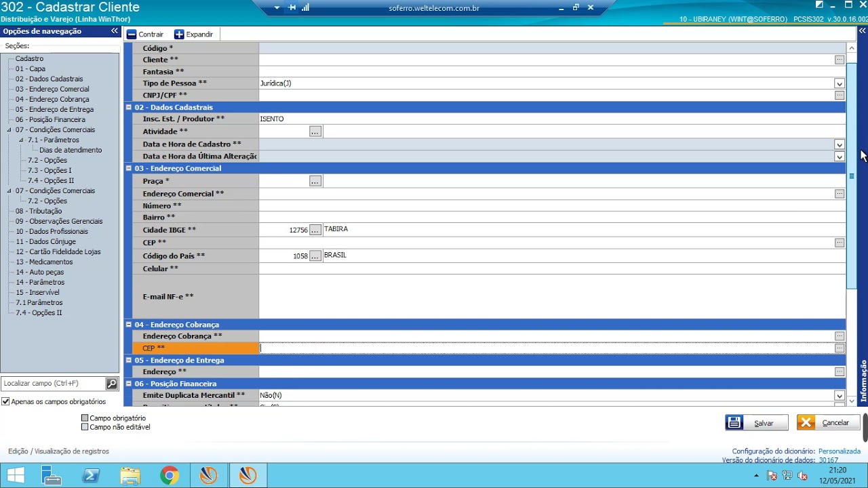Select 01 - Capa in navigation tree
The image size is (868, 488).
tap(31, 69)
